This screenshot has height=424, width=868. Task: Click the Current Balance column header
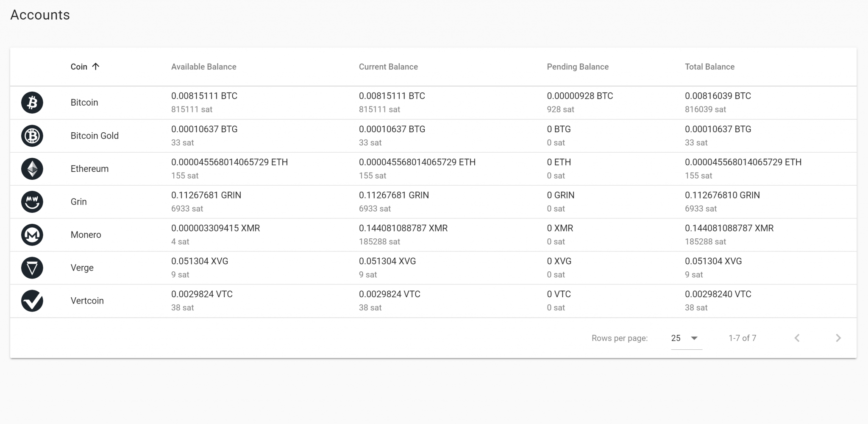(388, 67)
